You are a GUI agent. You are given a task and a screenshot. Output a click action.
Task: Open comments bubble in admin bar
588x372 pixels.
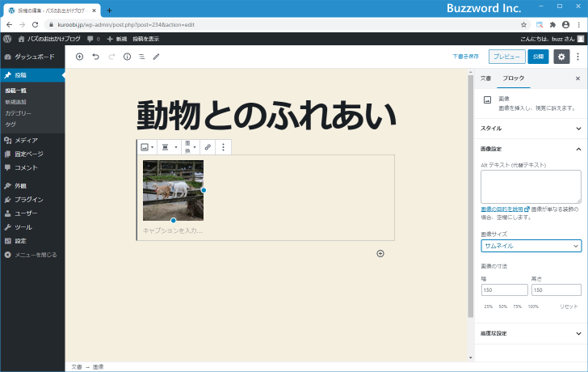click(94, 39)
